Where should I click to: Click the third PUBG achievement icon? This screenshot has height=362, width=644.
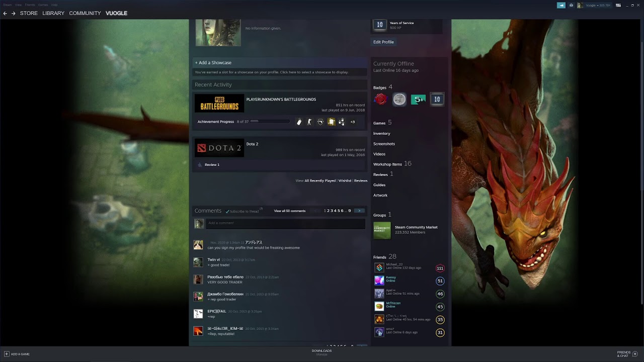(320, 122)
